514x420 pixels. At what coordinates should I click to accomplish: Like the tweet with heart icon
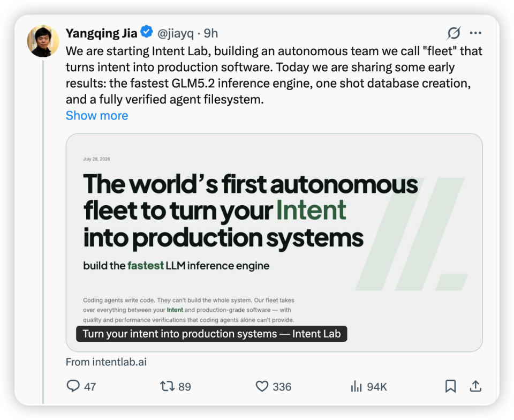[x=262, y=386]
